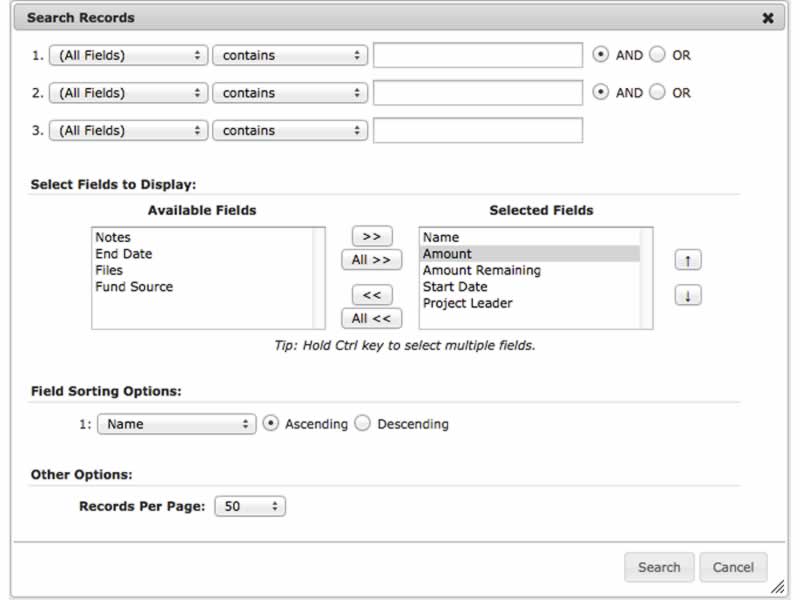The height and width of the screenshot is (600, 800).
Task: Close the Search Records dialog with X
Action: click(768, 18)
